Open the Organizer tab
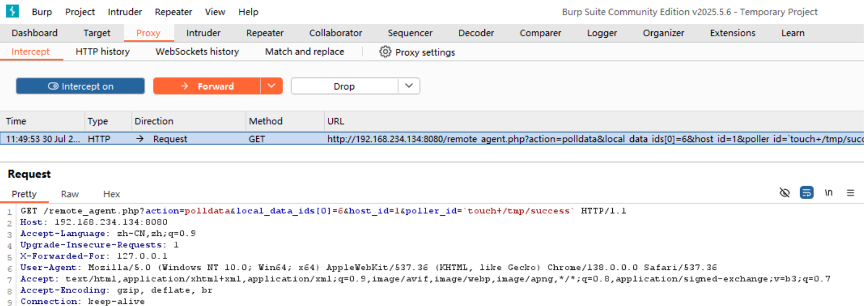Viewport: 868px width, 306px height. (664, 33)
